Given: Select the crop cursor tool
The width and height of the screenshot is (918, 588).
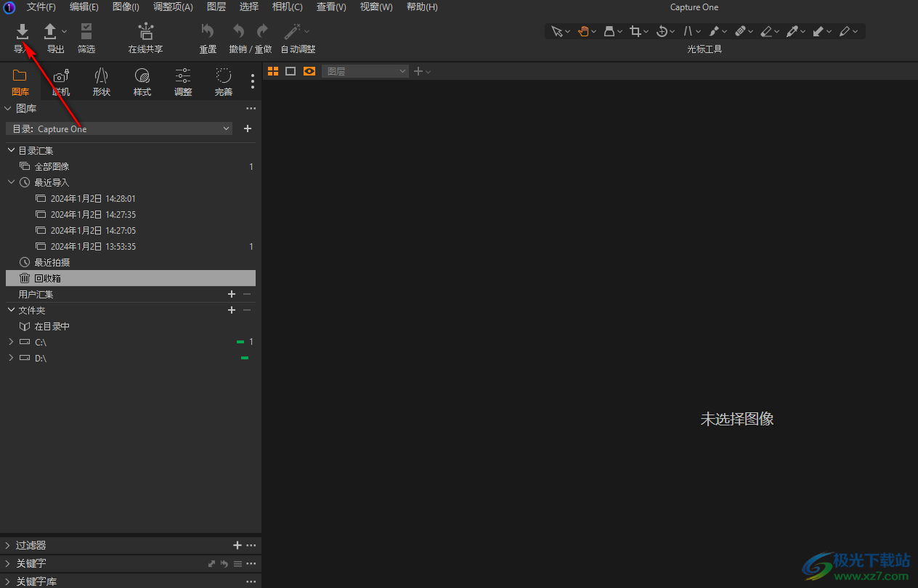Looking at the screenshot, I should coord(635,31).
